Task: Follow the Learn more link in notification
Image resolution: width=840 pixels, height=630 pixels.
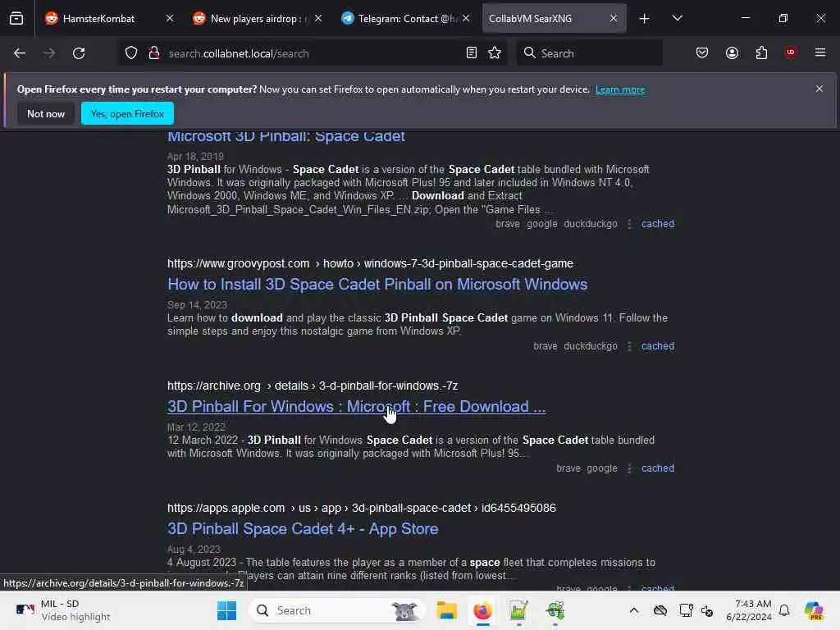Action: tap(620, 89)
